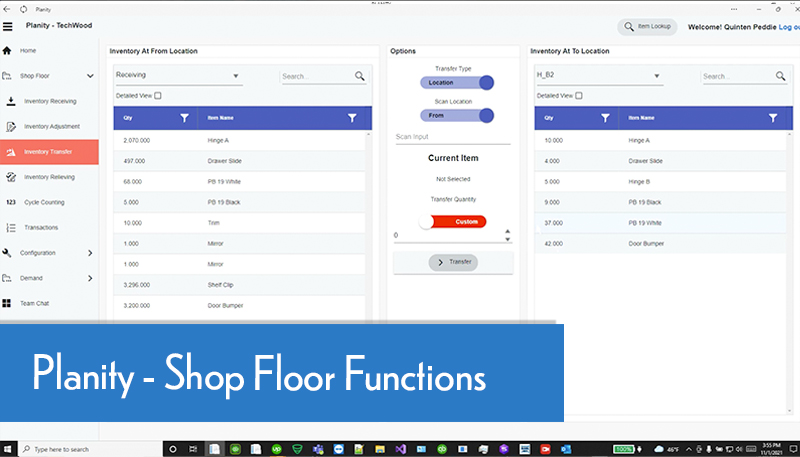
Task: Click the Cycle Counting 123 icon
Action: [11, 202]
